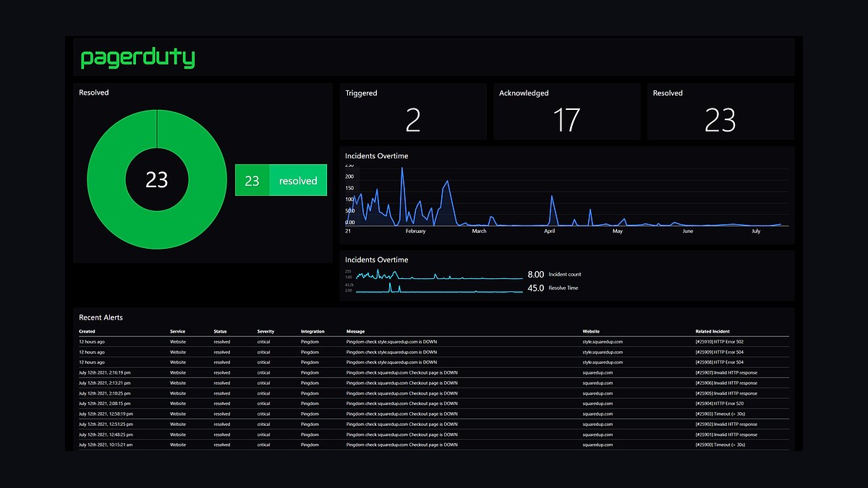Select the July 12th 2021, 10:15:21 am timestamp
Screen dimensions: 868x488
106,445
